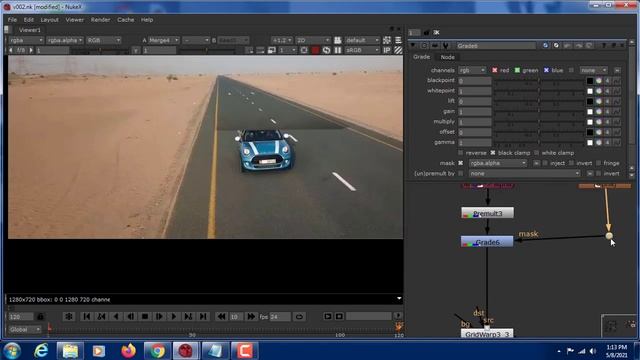Toggle the blue channel checkbox
The image size is (640, 360).
click(x=546, y=70)
